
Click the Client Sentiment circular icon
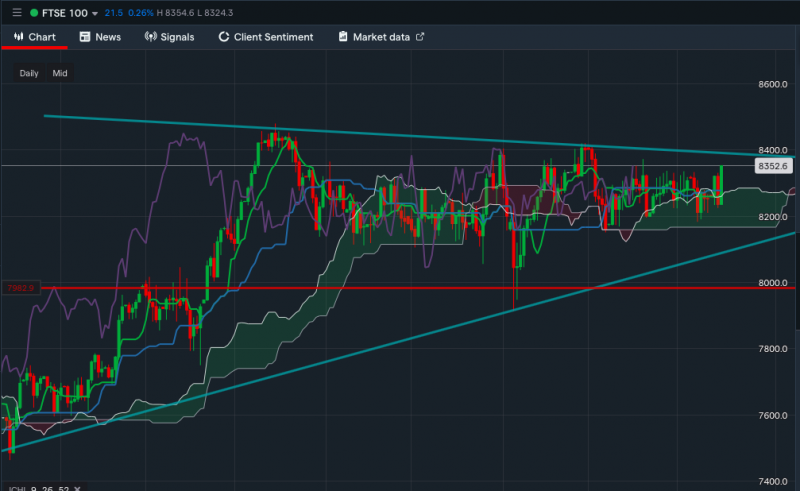(x=223, y=37)
